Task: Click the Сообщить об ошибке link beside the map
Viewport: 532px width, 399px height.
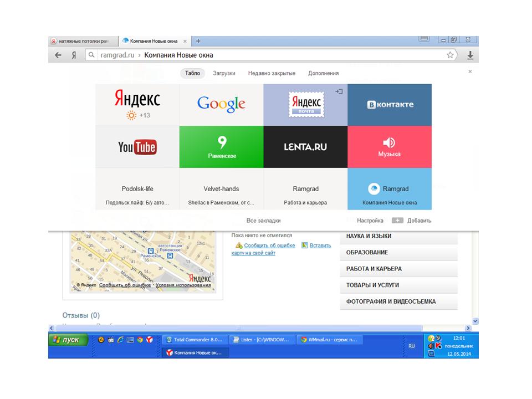Action: coord(269,245)
